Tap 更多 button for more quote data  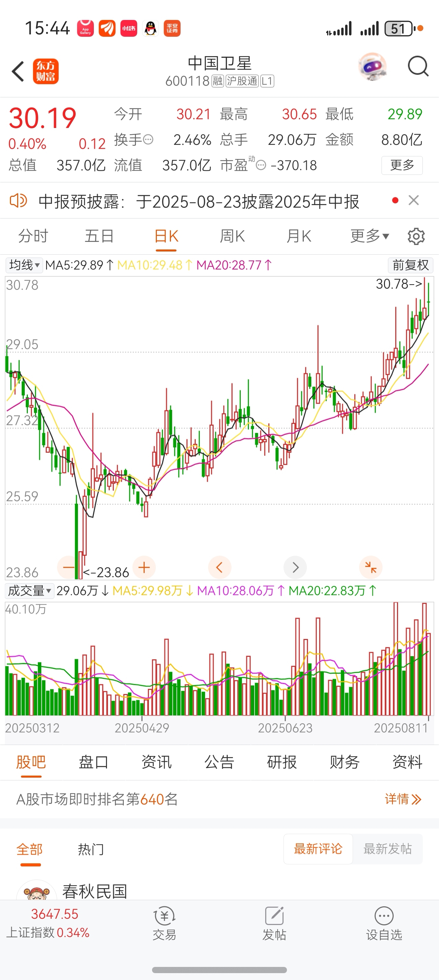pos(402,165)
